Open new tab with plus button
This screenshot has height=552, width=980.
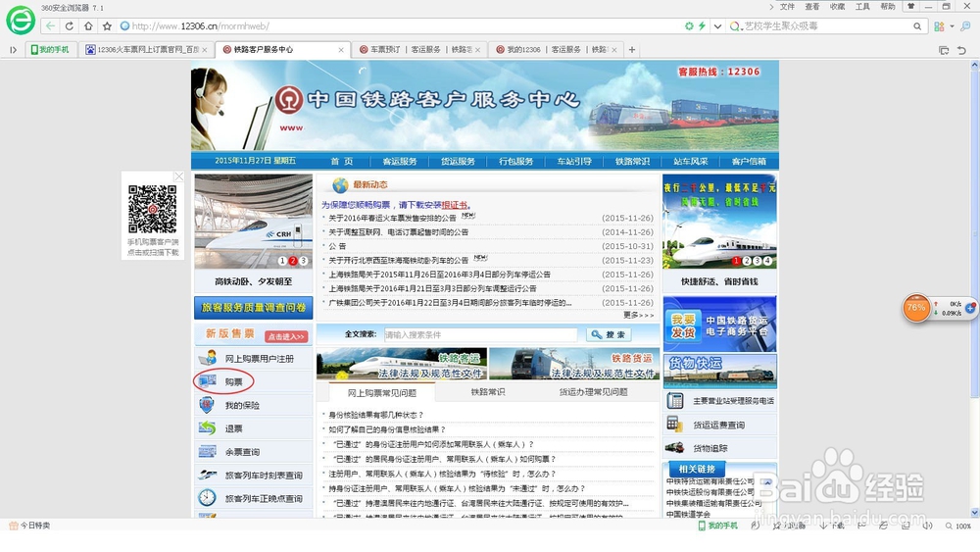click(632, 49)
